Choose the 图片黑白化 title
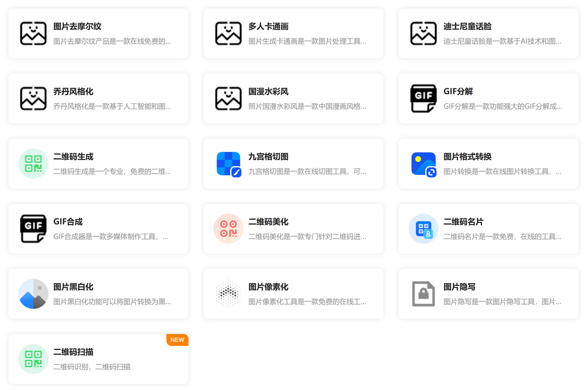The width and height of the screenshot is (588, 390). pos(73,287)
